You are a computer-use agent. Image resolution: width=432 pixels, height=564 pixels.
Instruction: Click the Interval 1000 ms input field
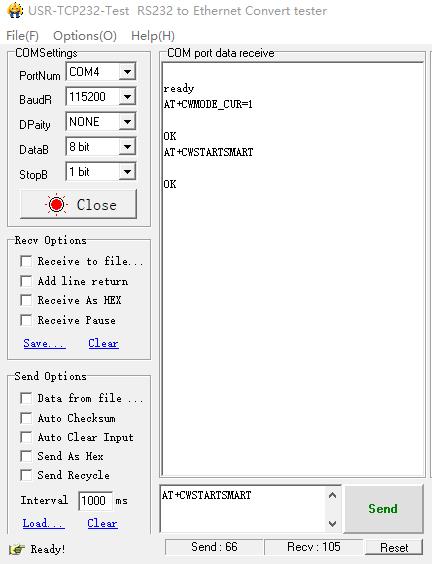pyautogui.click(x=95, y=500)
